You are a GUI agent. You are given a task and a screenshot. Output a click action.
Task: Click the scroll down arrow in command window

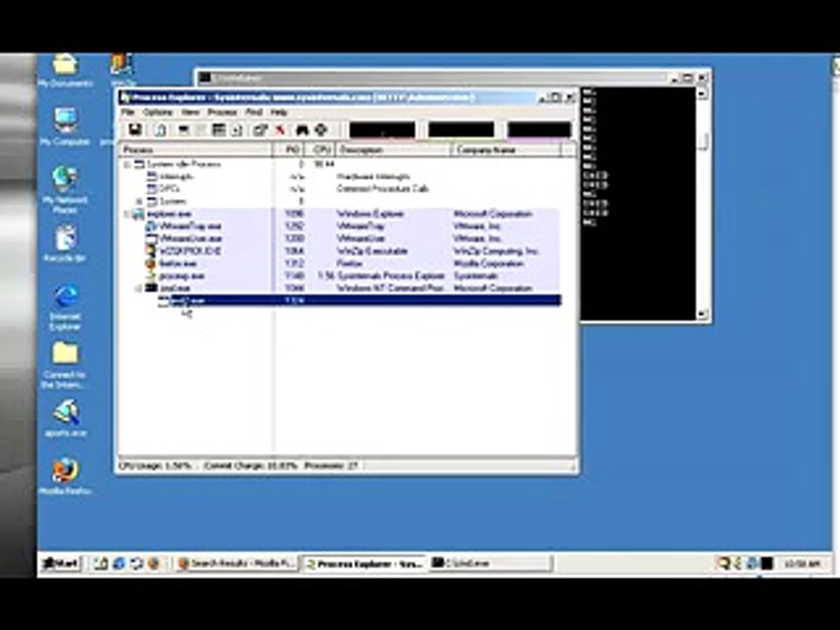point(703,314)
